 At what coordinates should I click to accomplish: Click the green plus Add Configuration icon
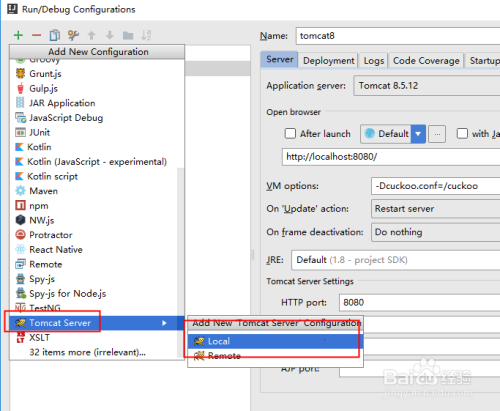coord(18,35)
